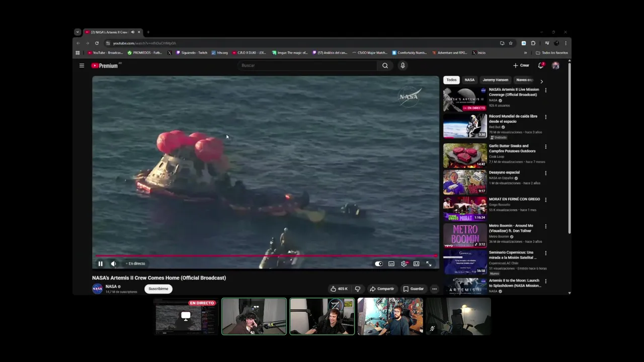The height and width of the screenshot is (362, 644).
Task: Open the YouTube hamburger guide menu
Action: [82, 65]
